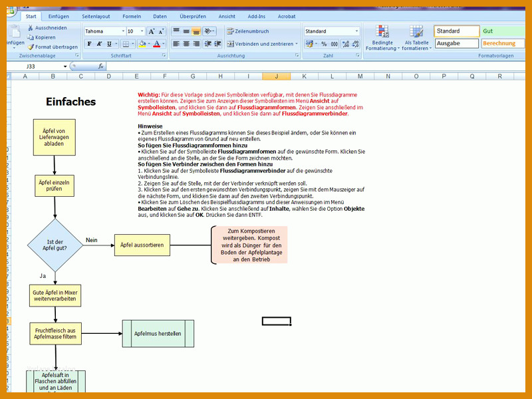Screen dimensions: 532x399
Task: Select the 'Ist der Apfel gut?' diamond
Action: click(55, 245)
